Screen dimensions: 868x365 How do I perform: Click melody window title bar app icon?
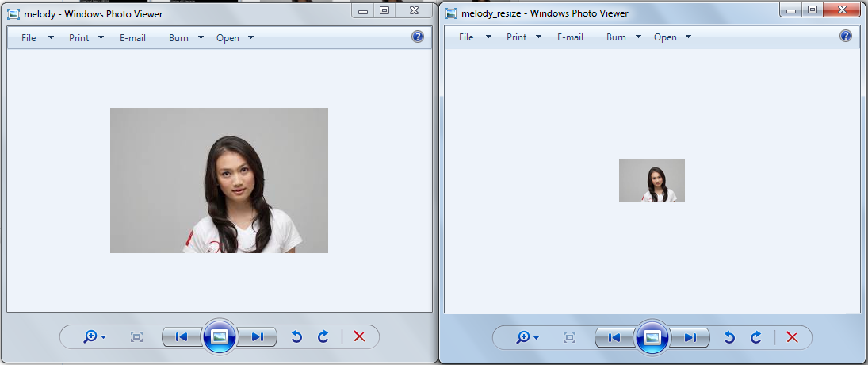click(x=13, y=14)
